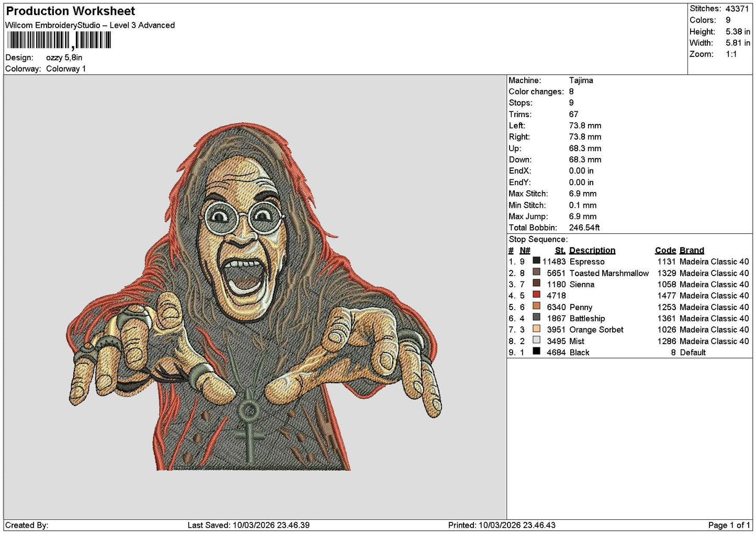Click the 'Stop Sequence:' heading
Screen dimensions: 756x534
point(538,240)
